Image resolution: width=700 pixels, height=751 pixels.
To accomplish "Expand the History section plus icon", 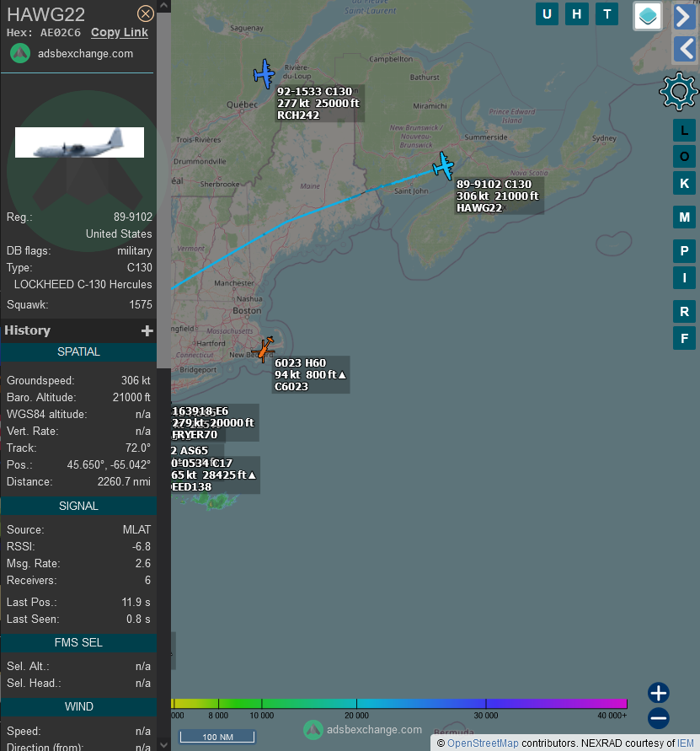I will pos(147,330).
